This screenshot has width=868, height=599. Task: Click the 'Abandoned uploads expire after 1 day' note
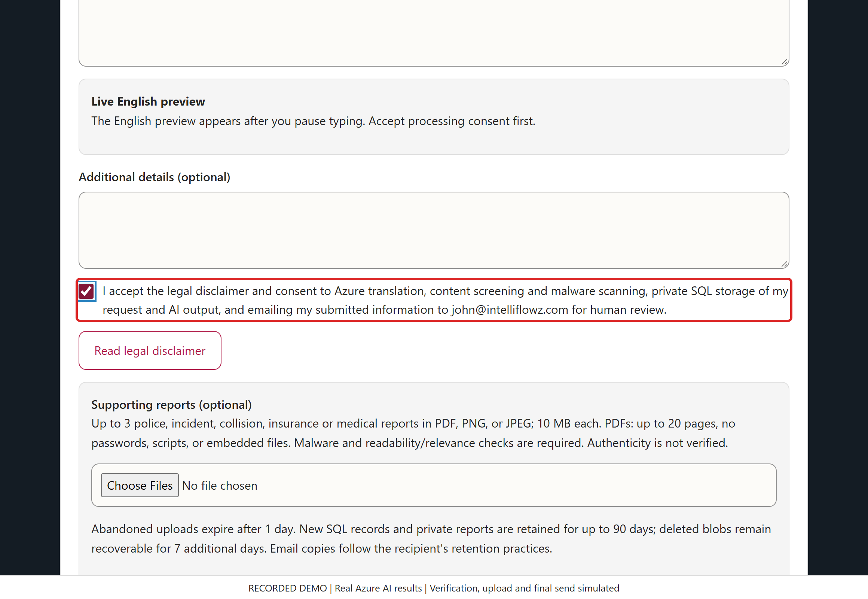click(x=431, y=539)
